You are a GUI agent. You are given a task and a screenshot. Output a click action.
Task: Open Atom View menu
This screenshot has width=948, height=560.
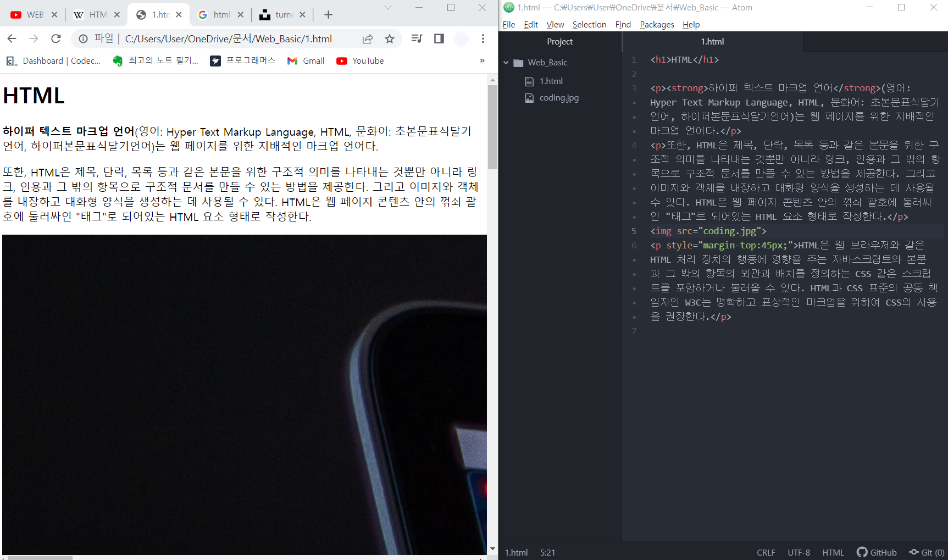pos(555,25)
